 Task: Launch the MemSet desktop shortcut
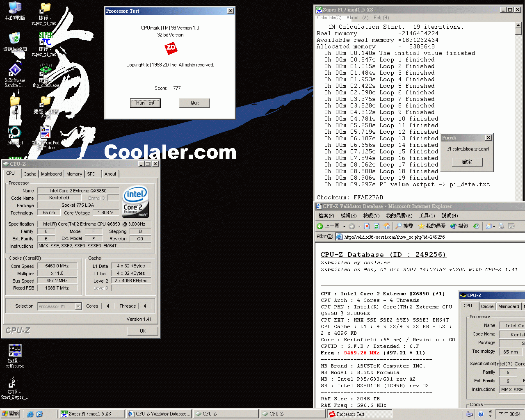tap(15, 132)
